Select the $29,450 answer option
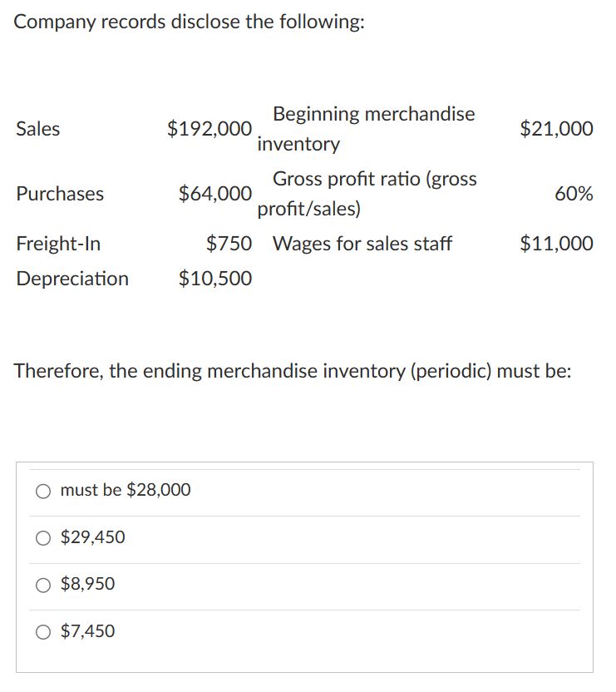The image size is (616, 692). pyautogui.click(x=42, y=537)
